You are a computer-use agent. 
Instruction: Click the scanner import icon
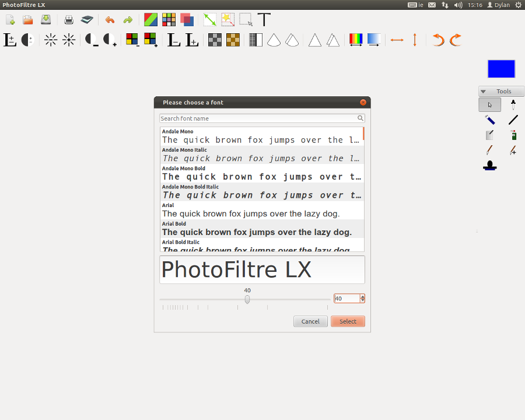point(87,20)
